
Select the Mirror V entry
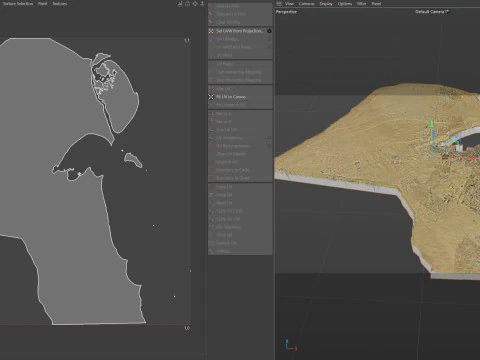[240, 122]
